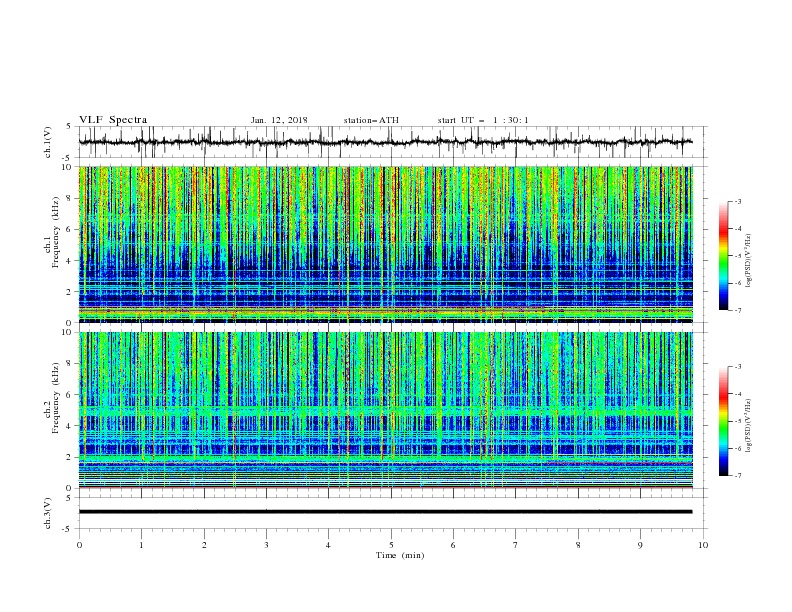The image size is (792, 612).
Task: Select the "start UT = 1 :30: 1" text
Action: (x=483, y=120)
